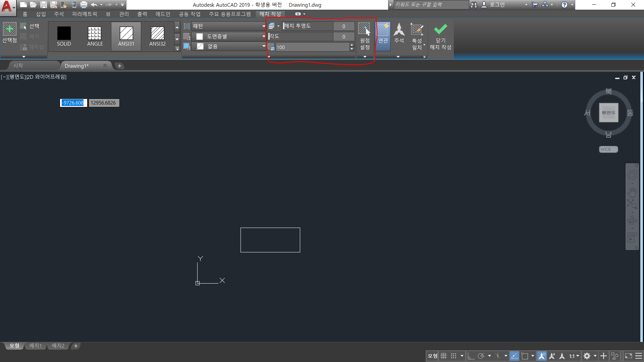
Task: Select the ANSI32 hatch pattern
Action: 157,34
